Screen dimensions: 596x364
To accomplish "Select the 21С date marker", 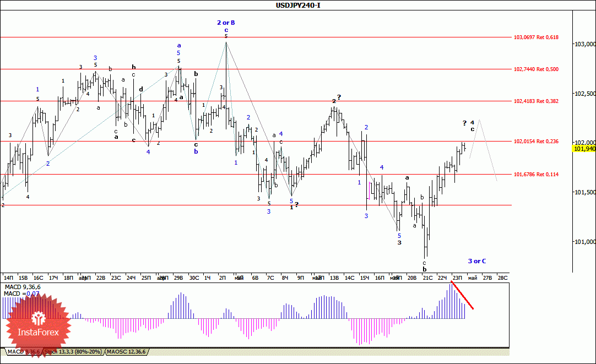I will coord(427,278).
